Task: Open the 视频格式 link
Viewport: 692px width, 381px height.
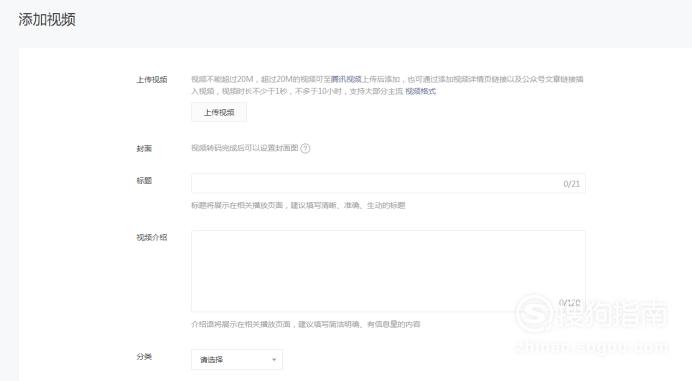Action: point(420,91)
